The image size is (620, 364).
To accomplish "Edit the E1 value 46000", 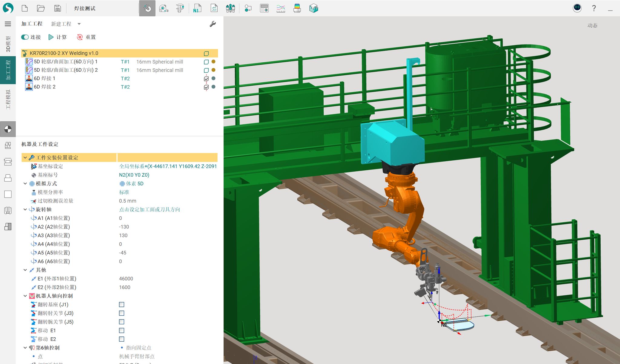I will (126, 279).
